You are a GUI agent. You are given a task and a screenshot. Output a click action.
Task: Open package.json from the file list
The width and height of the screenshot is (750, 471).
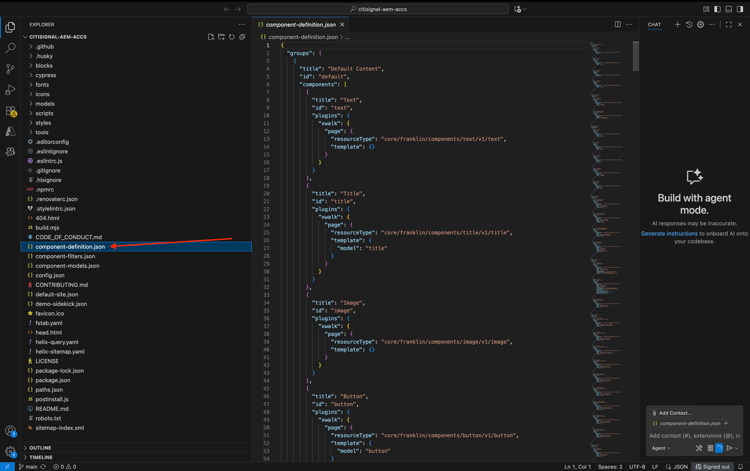click(x=52, y=380)
